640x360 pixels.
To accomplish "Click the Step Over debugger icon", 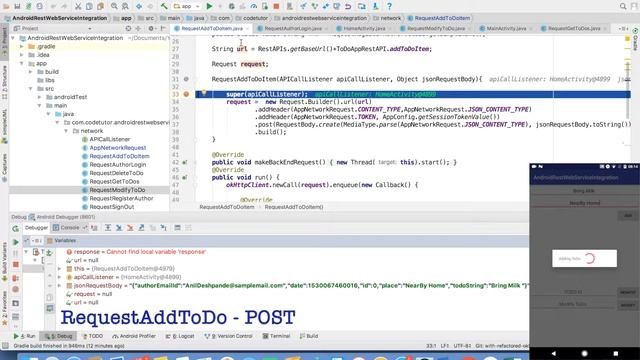I will (108, 227).
